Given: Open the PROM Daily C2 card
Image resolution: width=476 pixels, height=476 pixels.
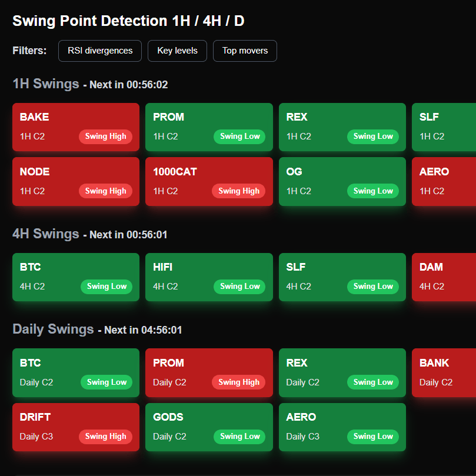Looking at the screenshot, I should [209, 372].
